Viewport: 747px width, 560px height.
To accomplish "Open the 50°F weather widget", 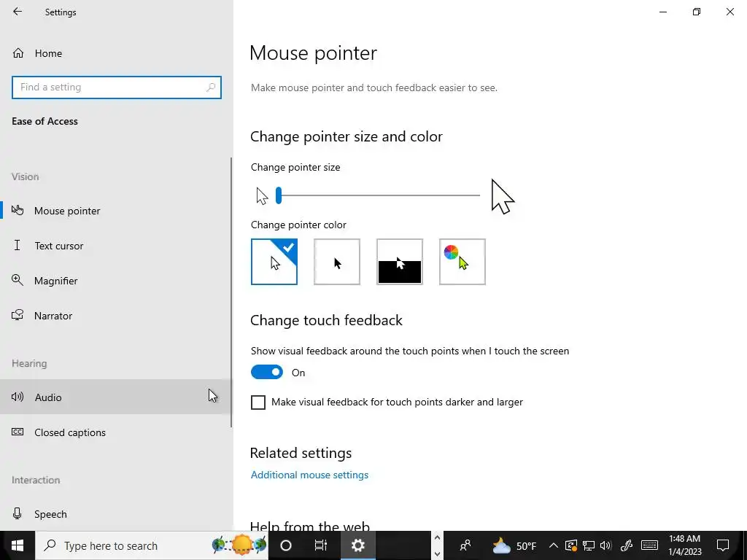I will click(x=514, y=545).
